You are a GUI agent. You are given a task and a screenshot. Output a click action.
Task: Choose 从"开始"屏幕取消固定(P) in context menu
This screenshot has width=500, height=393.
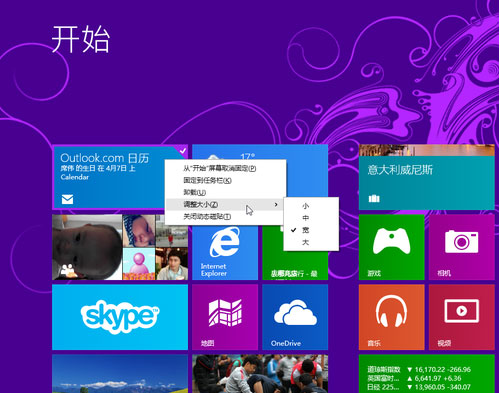pyautogui.click(x=226, y=168)
